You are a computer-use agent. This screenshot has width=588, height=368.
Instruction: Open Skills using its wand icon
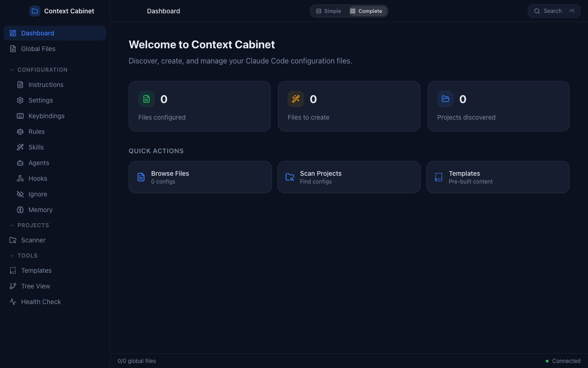point(20,147)
